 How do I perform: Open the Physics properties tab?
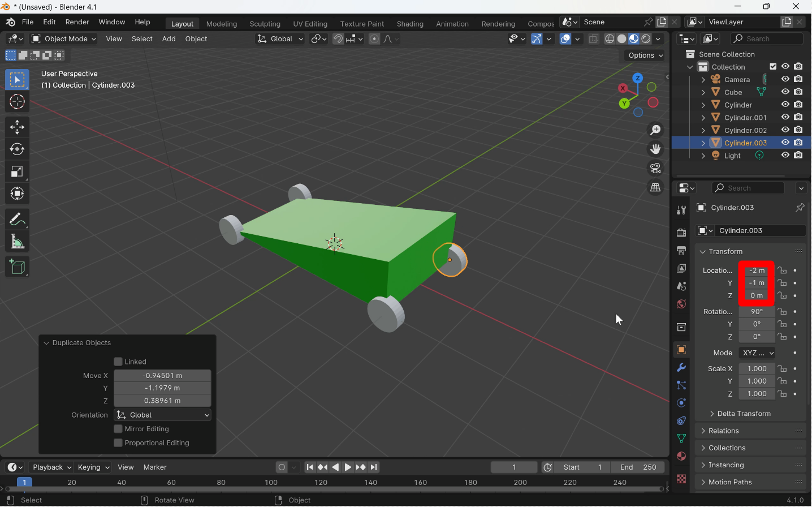tap(681, 403)
